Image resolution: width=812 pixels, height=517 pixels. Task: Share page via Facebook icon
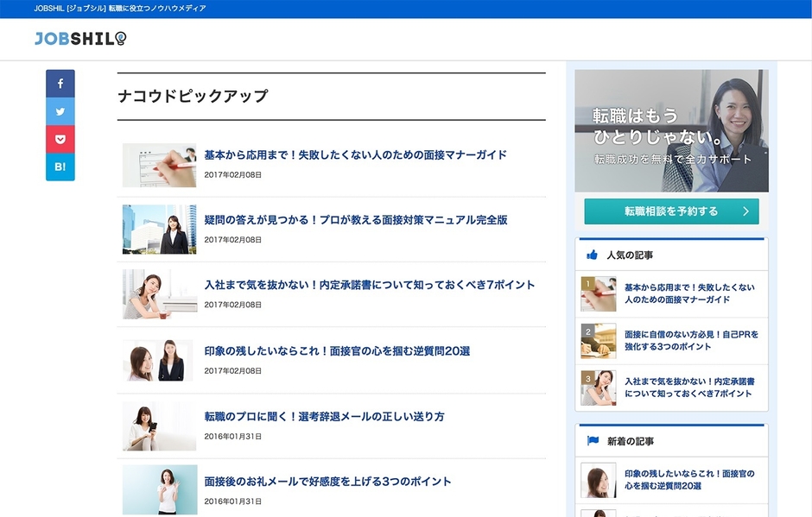tap(60, 84)
